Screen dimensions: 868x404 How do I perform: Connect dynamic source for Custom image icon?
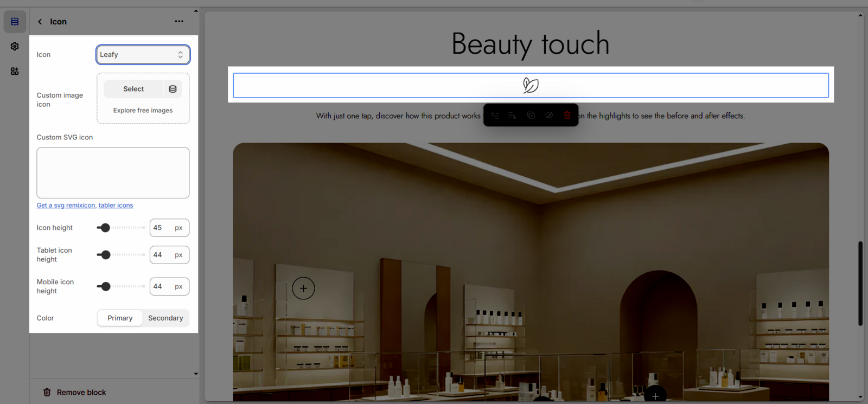tap(173, 89)
